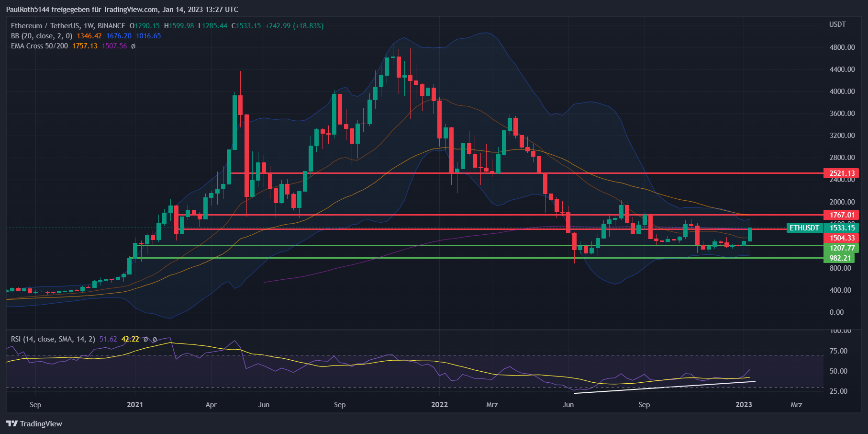Click the Mrz label right after 2022
The height and width of the screenshot is (434, 868).
coord(492,405)
